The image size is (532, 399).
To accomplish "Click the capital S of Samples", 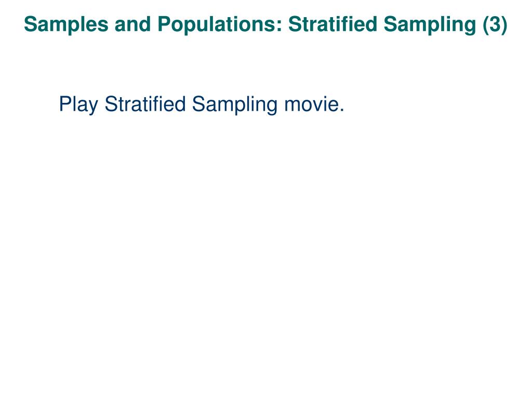I will (x=30, y=24).
